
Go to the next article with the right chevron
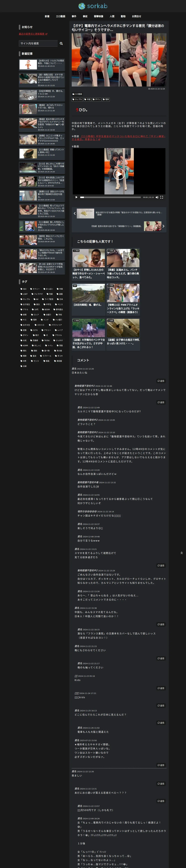[x=163, y=226]
